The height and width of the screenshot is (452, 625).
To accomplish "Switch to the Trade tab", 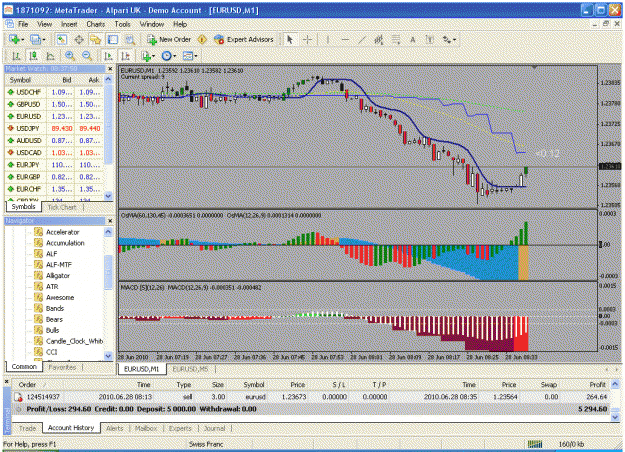I will [x=27, y=428].
